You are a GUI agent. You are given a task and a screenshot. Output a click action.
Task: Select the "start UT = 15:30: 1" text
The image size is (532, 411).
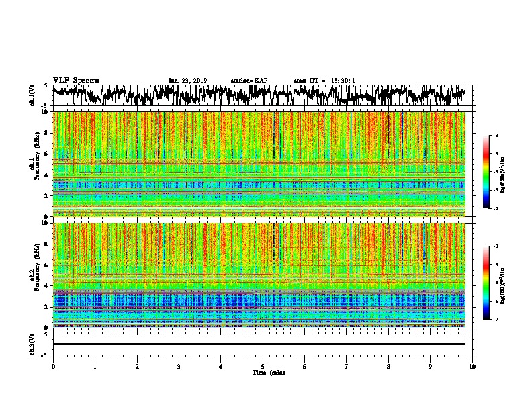pyautogui.click(x=324, y=81)
